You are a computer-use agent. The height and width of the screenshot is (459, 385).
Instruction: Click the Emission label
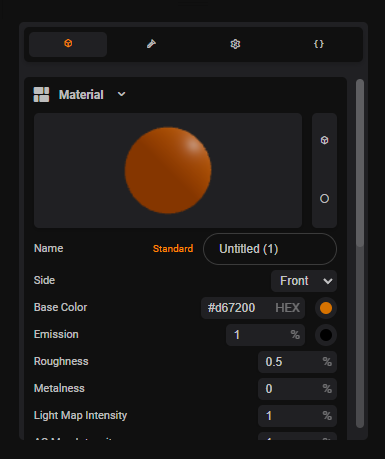pyautogui.click(x=56, y=334)
